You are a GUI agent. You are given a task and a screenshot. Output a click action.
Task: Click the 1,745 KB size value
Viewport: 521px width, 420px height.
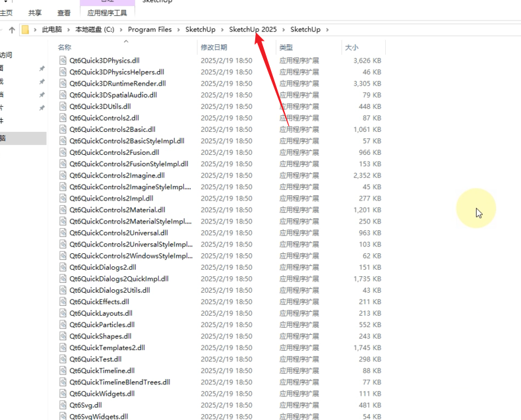coord(367,347)
